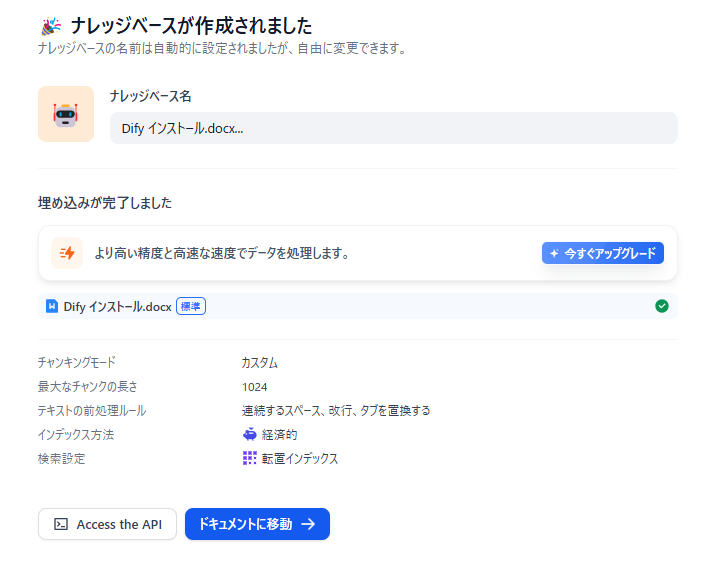The image size is (727, 568).
Task: Click the 埋め込みが完了しました heading
Action: (105, 203)
